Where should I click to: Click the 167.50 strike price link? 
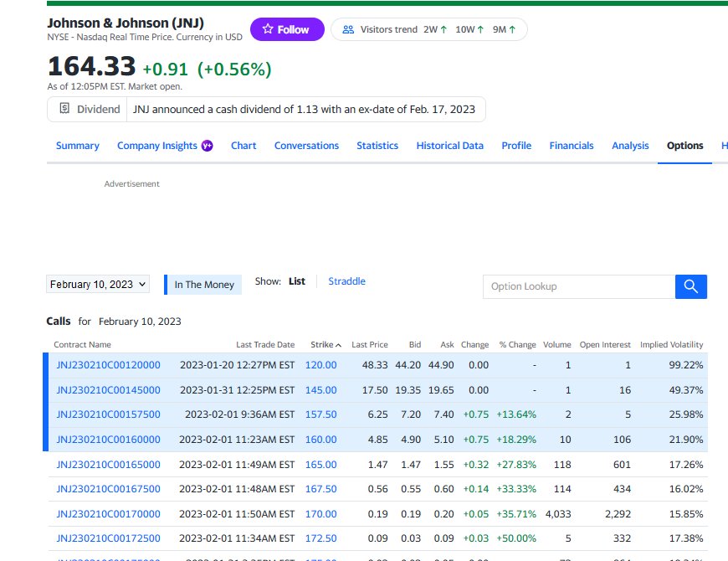click(320, 489)
